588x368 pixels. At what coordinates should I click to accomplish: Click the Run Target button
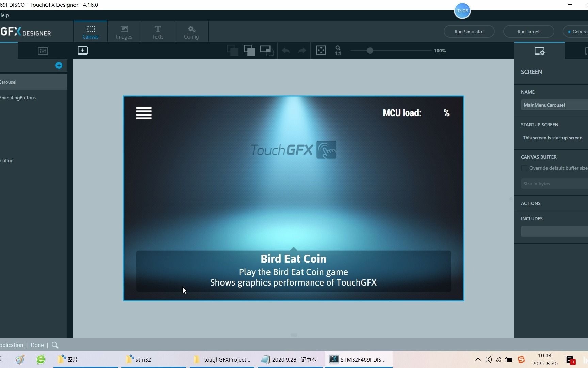[528, 32]
